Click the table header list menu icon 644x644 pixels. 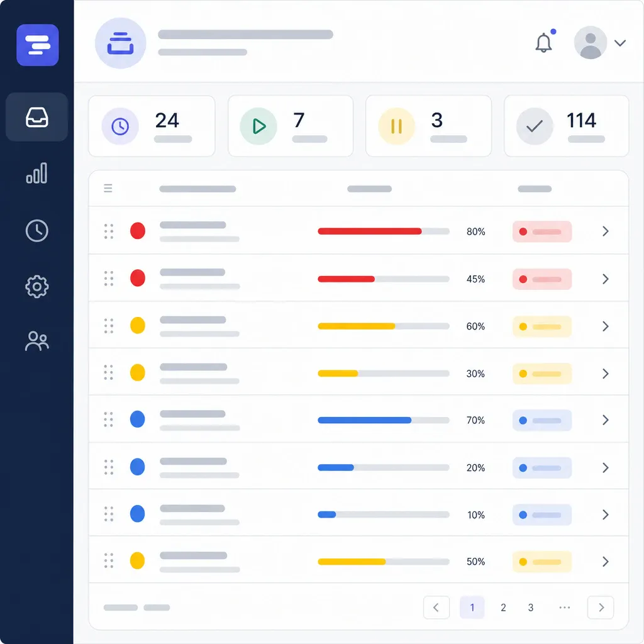pyautogui.click(x=108, y=188)
